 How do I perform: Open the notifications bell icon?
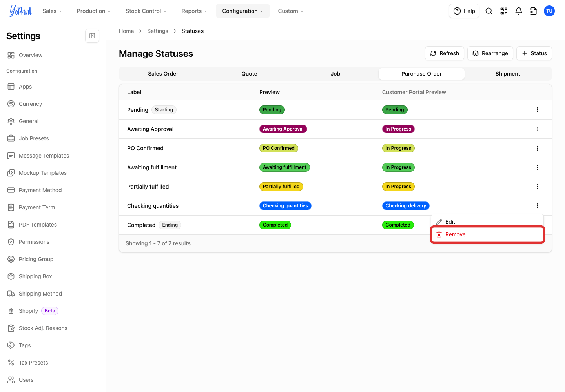point(519,11)
